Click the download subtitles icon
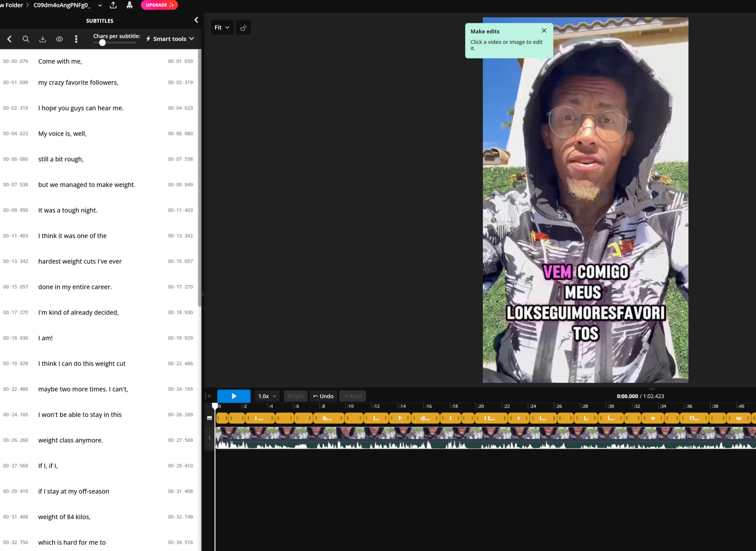The width and height of the screenshot is (756, 551). point(43,39)
